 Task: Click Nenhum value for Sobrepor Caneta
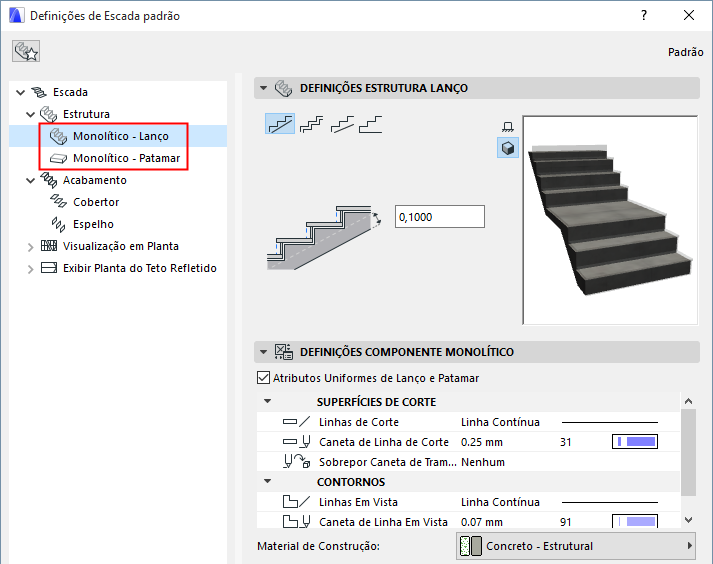click(x=483, y=462)
